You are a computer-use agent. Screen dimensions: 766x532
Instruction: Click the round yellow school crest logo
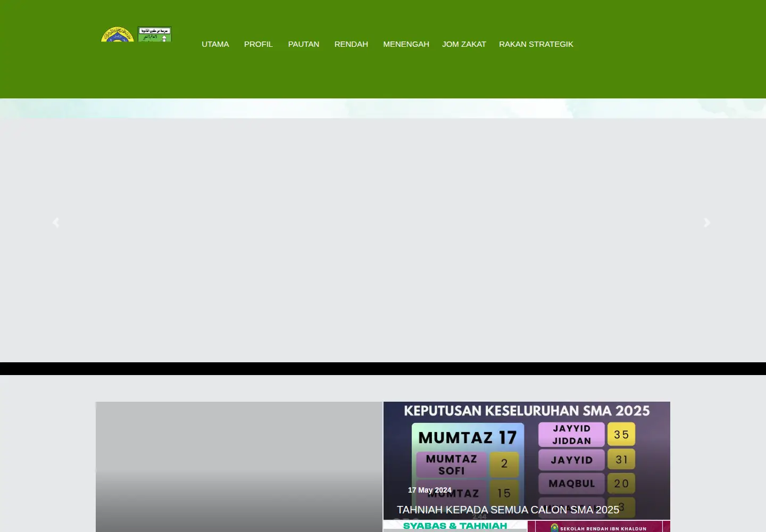click(118, 35)
